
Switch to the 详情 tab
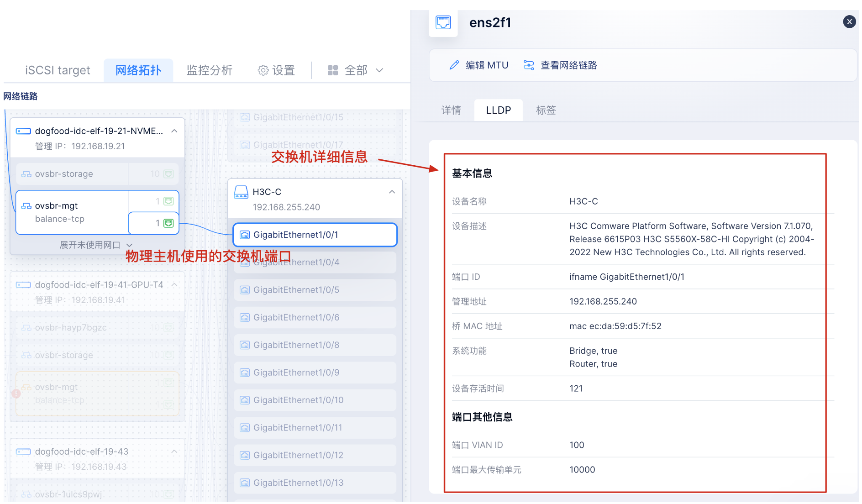pos(451,110)
